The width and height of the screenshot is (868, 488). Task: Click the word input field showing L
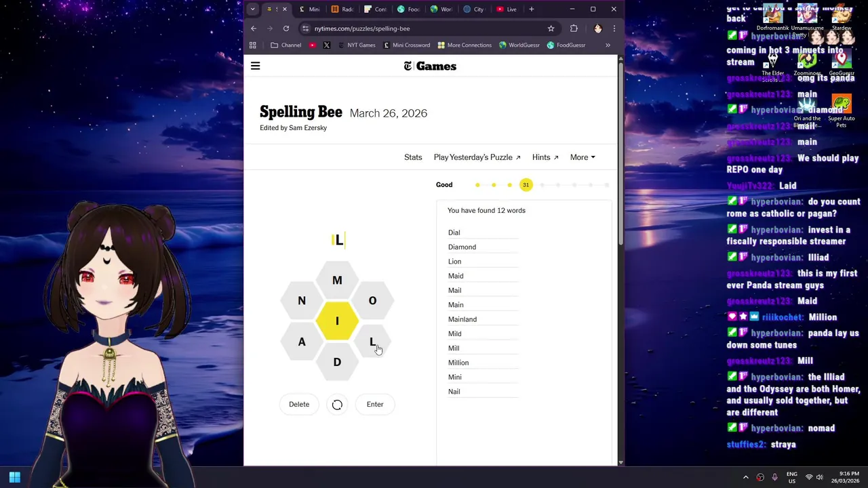[338, 240]
